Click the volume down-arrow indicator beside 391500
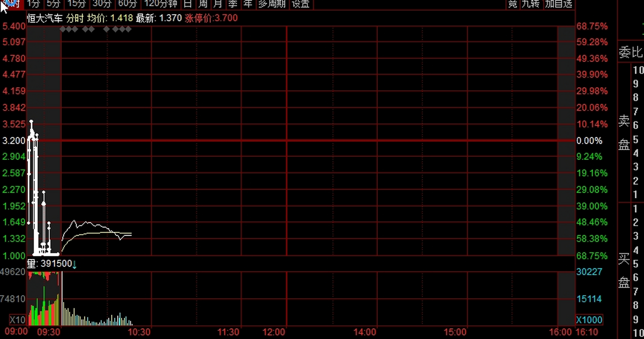Image resolution: width=644 pixels, height=339 pixels. pyautogui.click(x=75, y=264)
